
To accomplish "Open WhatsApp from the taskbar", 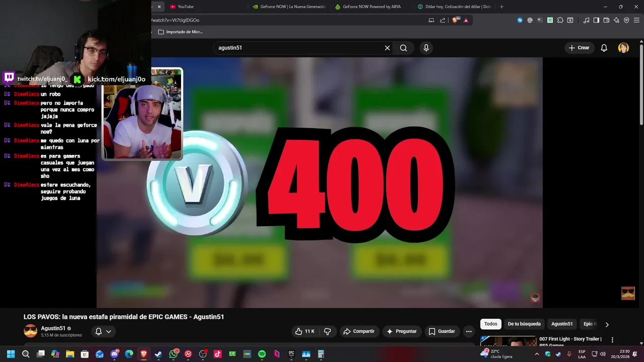I will 174,354.
